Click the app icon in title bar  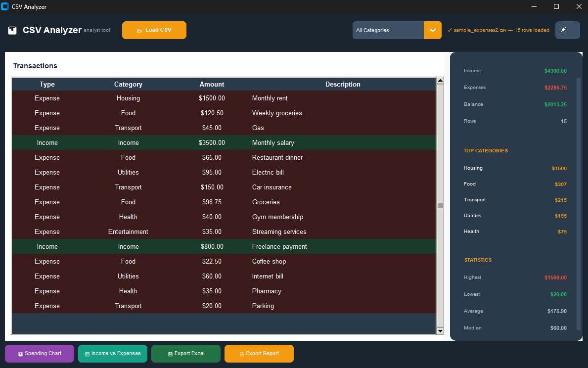5,7
